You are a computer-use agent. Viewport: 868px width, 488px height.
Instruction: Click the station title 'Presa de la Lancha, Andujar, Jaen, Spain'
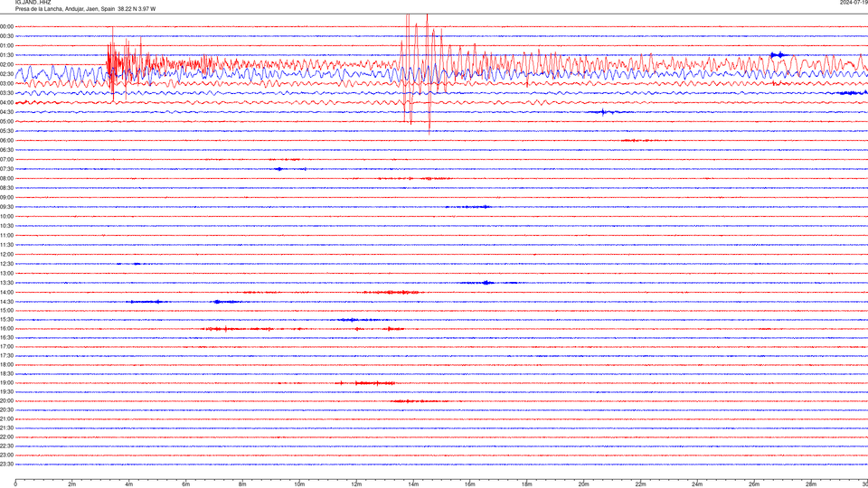[x=65, y=9]
